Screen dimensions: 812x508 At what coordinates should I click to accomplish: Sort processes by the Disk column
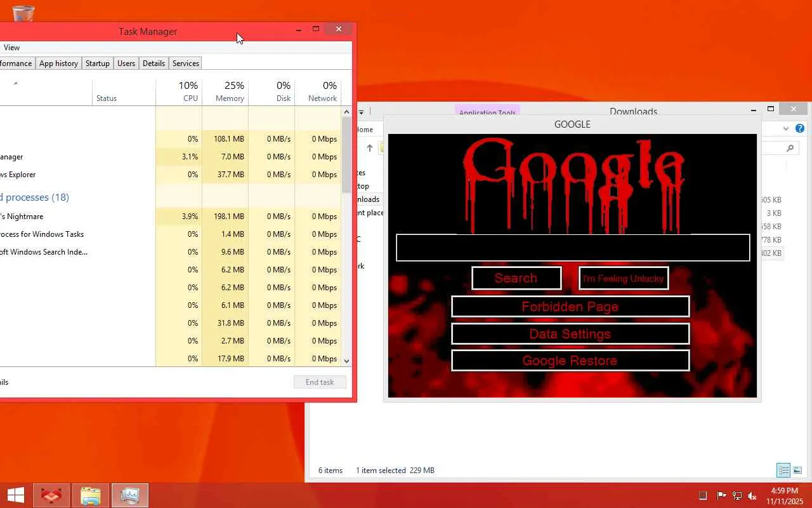point(272,91)
